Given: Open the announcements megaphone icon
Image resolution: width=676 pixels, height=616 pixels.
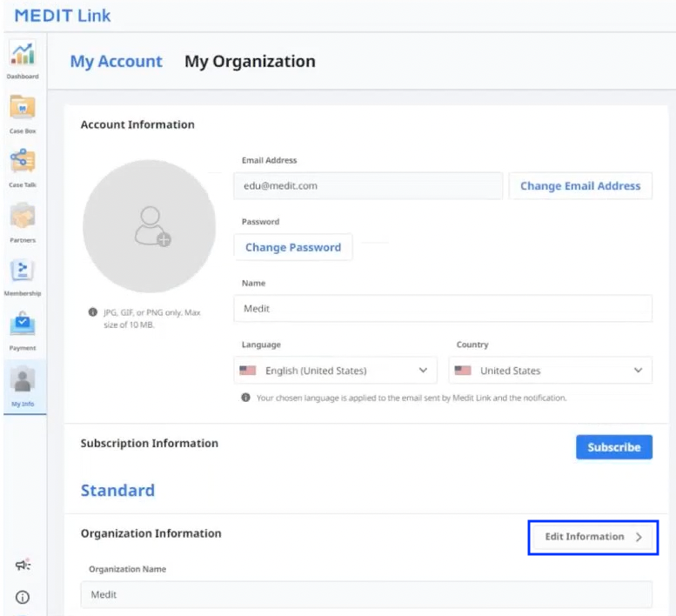Looking at the screenshot, I should click(23, 565).
